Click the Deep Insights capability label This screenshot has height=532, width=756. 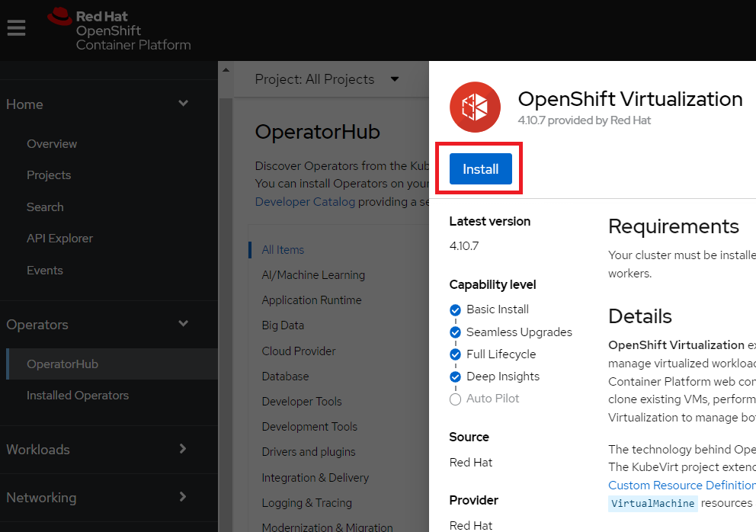coord(503,377)
